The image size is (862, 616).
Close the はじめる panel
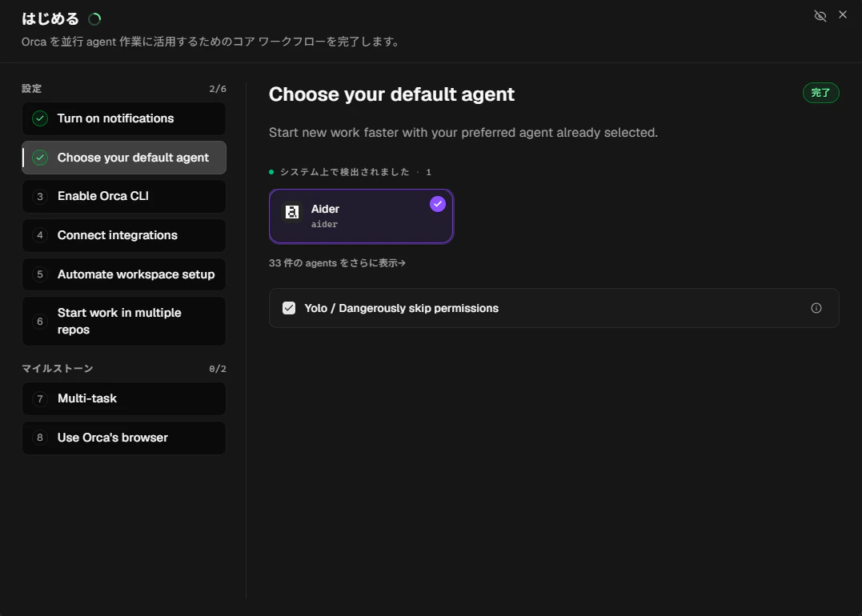pyautogui.click(x=842, y=15)
